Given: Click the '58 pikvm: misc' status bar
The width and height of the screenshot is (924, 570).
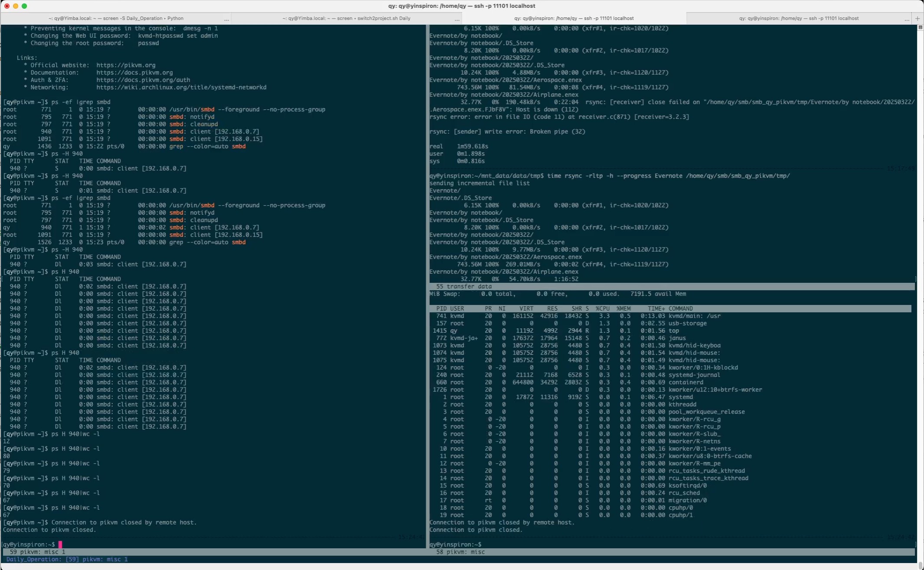Looking at the screenshot, I should (672, 552).
